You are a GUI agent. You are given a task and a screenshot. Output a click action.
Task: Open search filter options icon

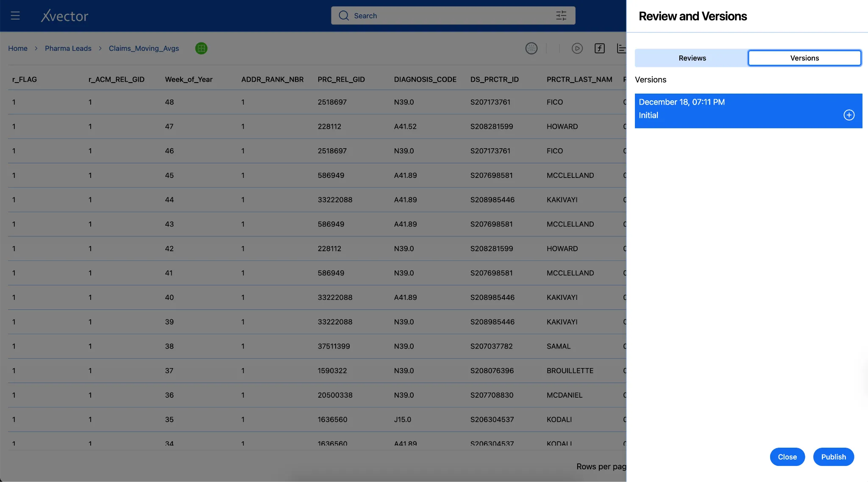click(561, 16)
